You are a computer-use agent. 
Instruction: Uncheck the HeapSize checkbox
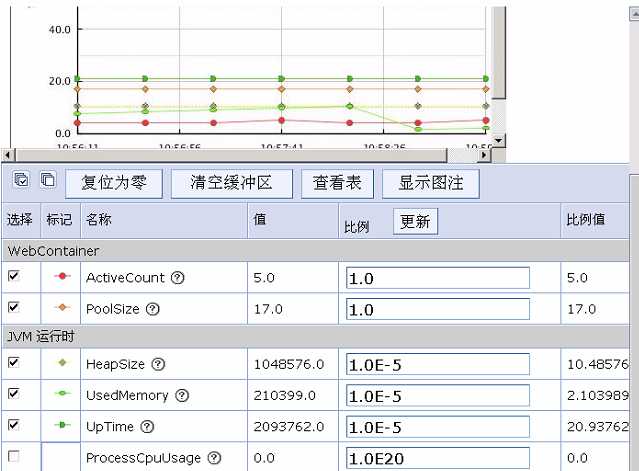pyautogui.click(x=13, y=362)
